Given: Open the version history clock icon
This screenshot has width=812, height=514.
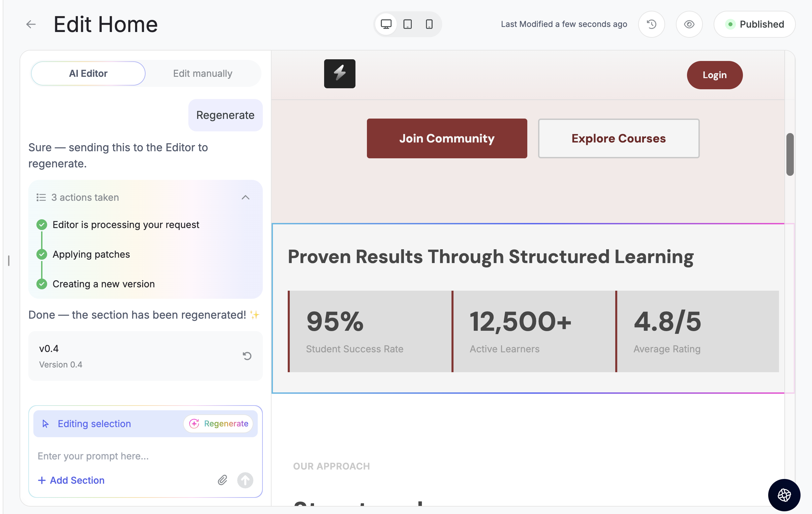Looking at the screenshot, I should click(651, 24).
